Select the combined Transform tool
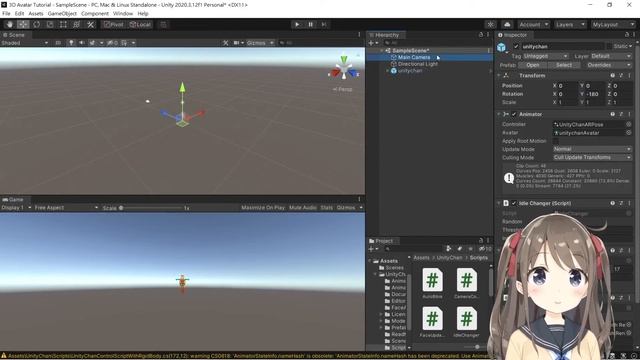Screen dimensions: 640x360 point(76,24)
